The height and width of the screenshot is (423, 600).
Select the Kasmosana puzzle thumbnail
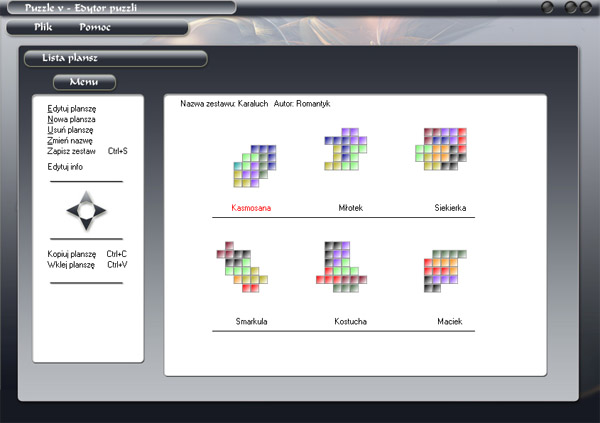pos(255,166)
